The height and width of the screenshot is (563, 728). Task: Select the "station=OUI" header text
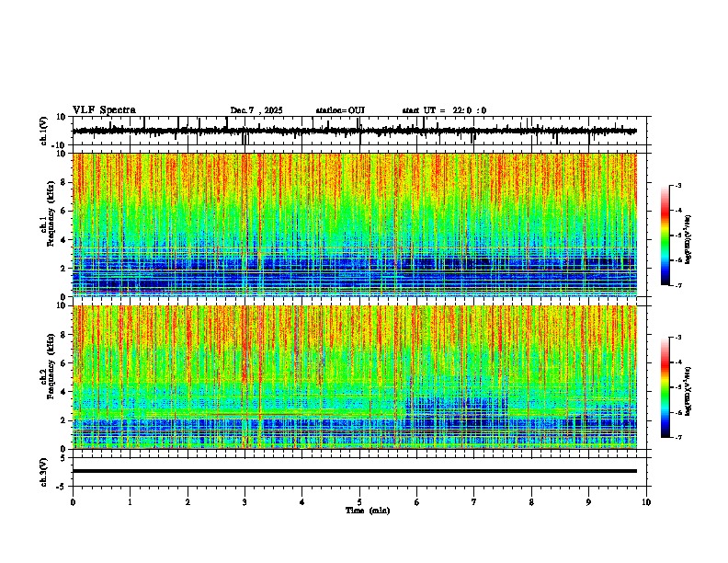340,110
